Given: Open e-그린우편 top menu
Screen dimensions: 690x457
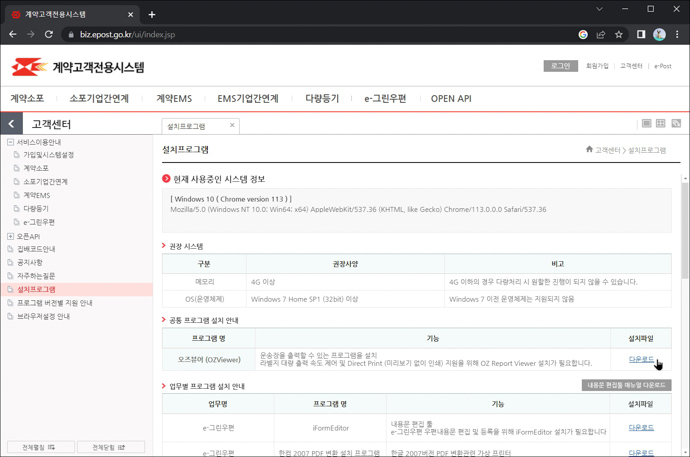Looking at the screenshot, I should tap(385, 98).
